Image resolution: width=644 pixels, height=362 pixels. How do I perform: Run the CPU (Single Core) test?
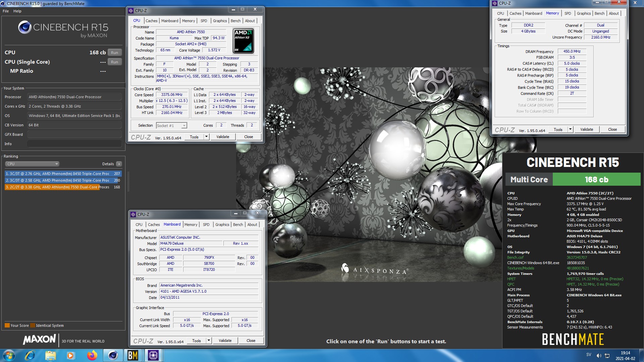pos(115,62)
